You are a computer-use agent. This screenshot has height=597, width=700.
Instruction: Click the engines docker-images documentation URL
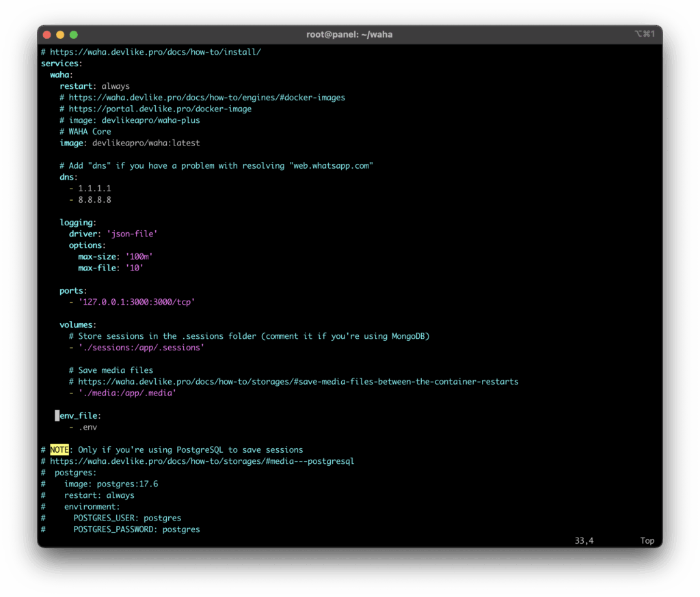click(x=206, y=98)
